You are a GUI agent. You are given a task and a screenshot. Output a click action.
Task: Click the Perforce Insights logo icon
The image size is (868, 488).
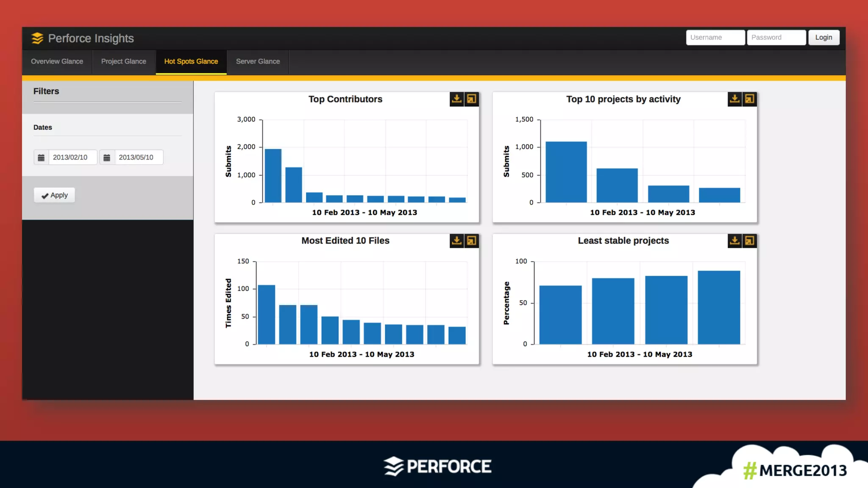pos(37,38)
